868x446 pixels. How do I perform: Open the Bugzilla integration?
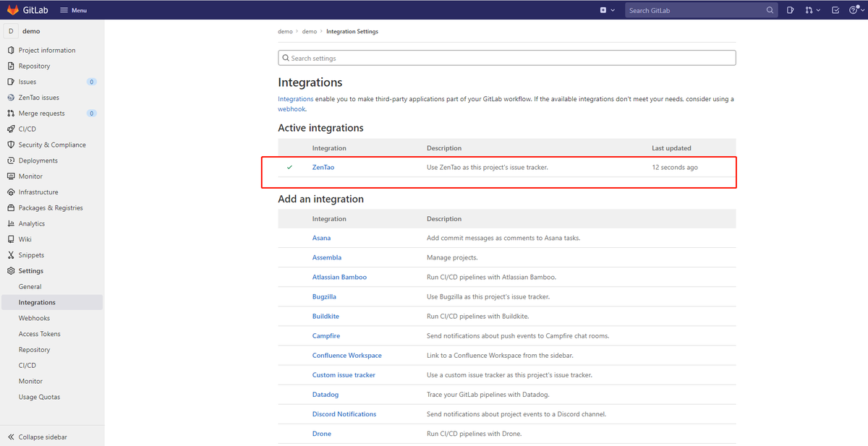coord(324,296)
